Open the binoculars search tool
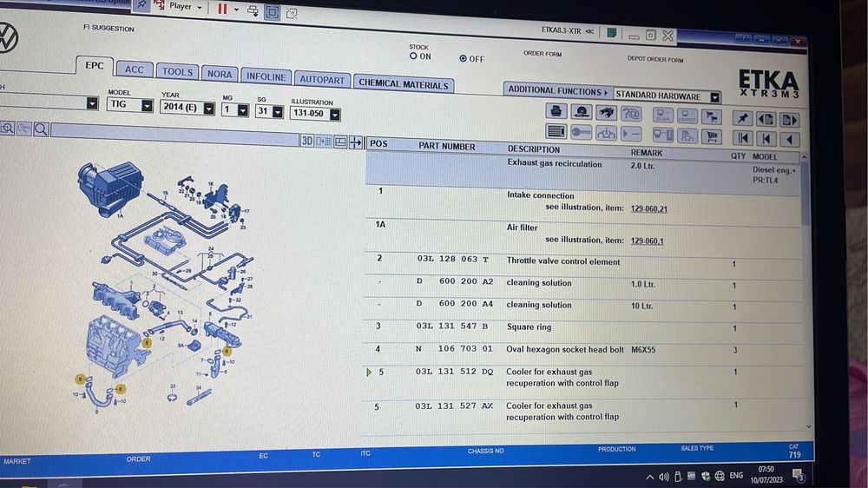The width and height of the screenshot is (868, 488). click(606, 113)
